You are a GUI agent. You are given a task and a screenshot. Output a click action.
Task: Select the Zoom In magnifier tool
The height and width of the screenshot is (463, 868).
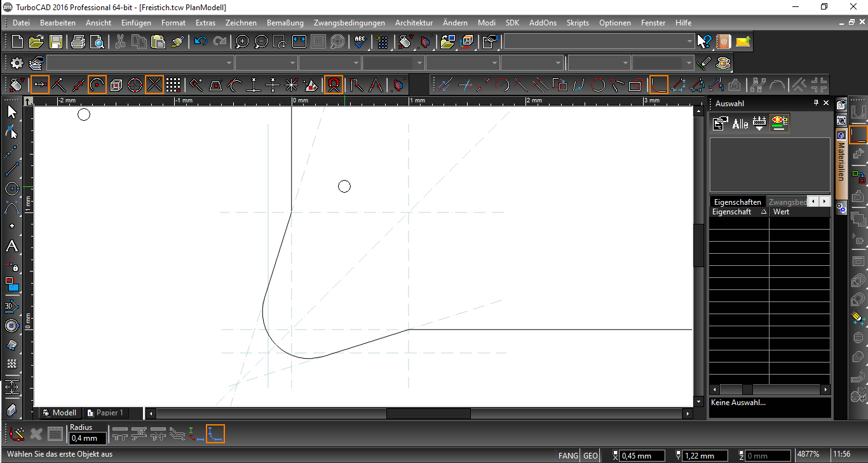[x=242, y=42]
